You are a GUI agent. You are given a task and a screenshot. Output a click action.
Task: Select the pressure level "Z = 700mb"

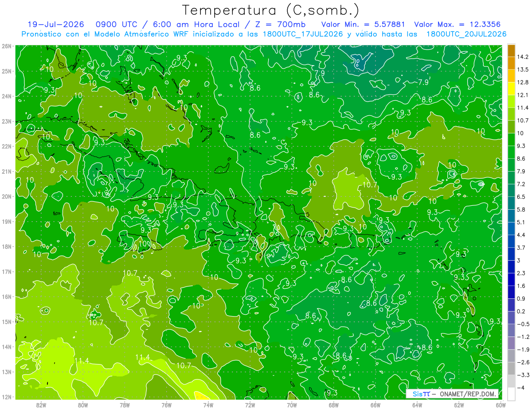281,25
